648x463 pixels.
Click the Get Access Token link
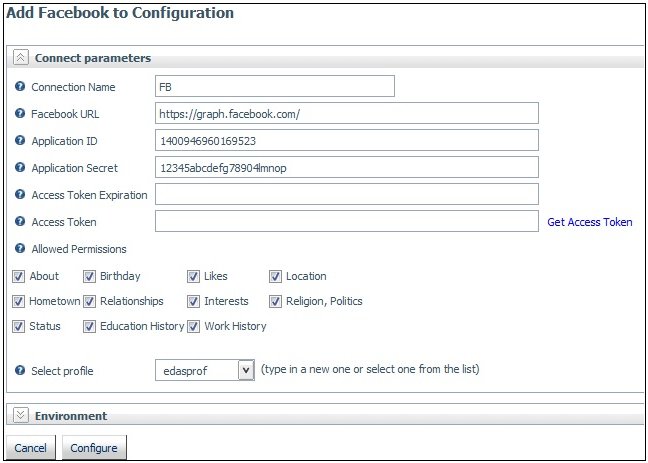(590, 222)
